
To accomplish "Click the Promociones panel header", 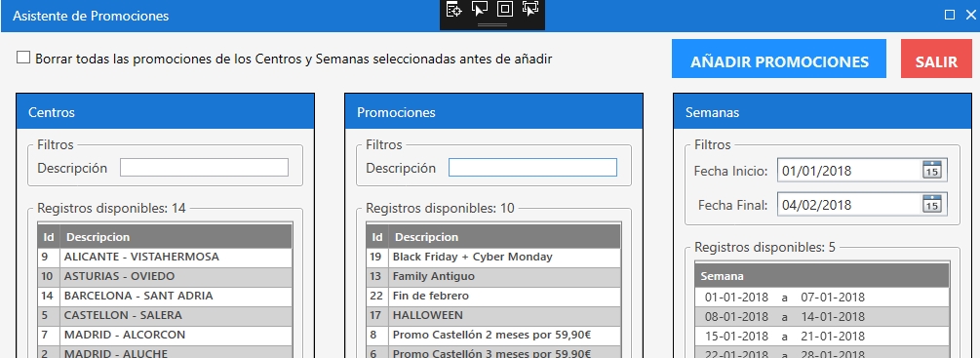I will (x=493, y=112).
